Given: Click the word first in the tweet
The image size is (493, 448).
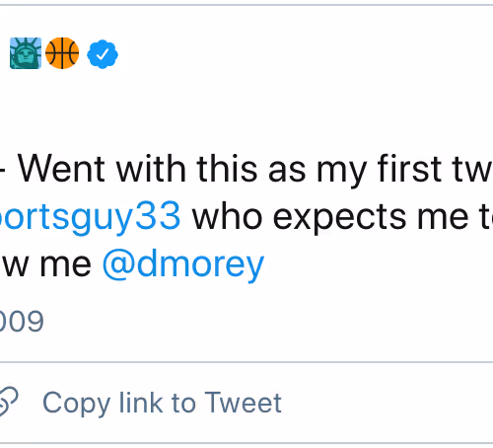Looking at the screenshot, I should point(409,169).
